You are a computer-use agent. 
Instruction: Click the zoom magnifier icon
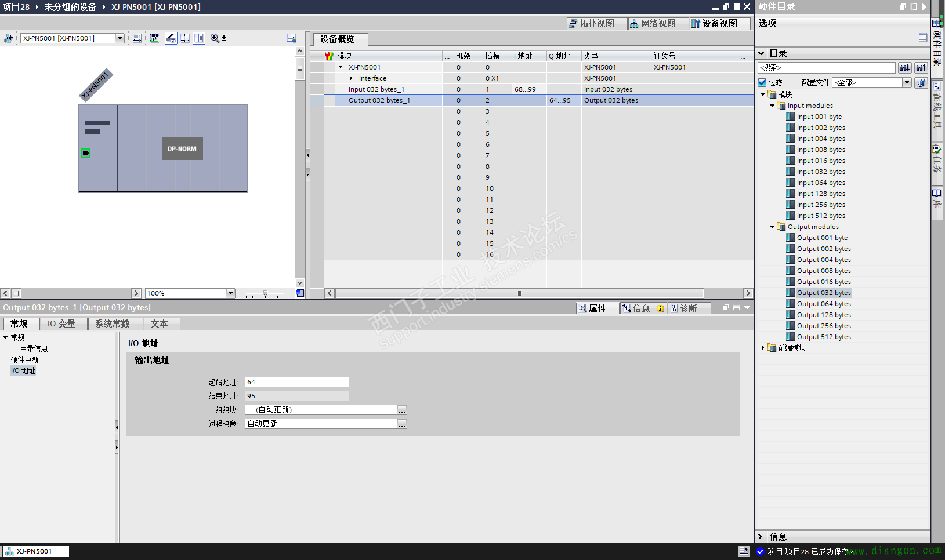(215, 38)
